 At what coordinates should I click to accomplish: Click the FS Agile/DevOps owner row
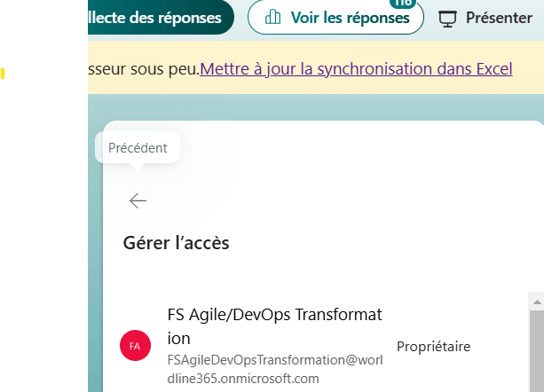319,347
